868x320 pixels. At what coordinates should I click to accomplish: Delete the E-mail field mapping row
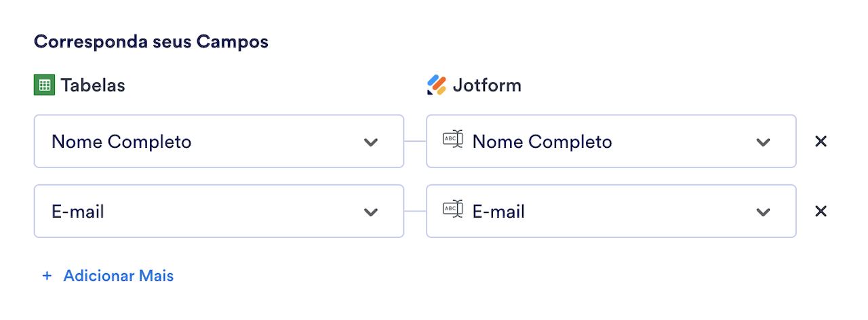coord(821,211)
